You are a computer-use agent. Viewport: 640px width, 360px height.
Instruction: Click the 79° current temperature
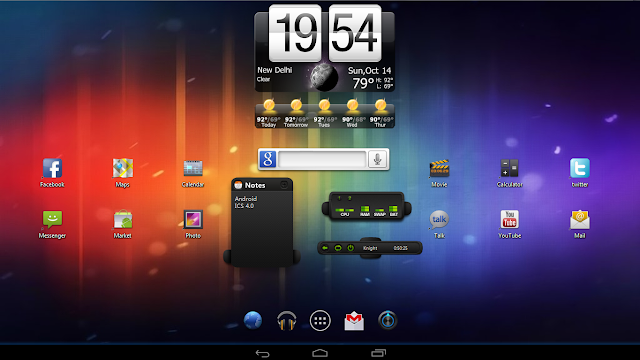click(363, 83)
